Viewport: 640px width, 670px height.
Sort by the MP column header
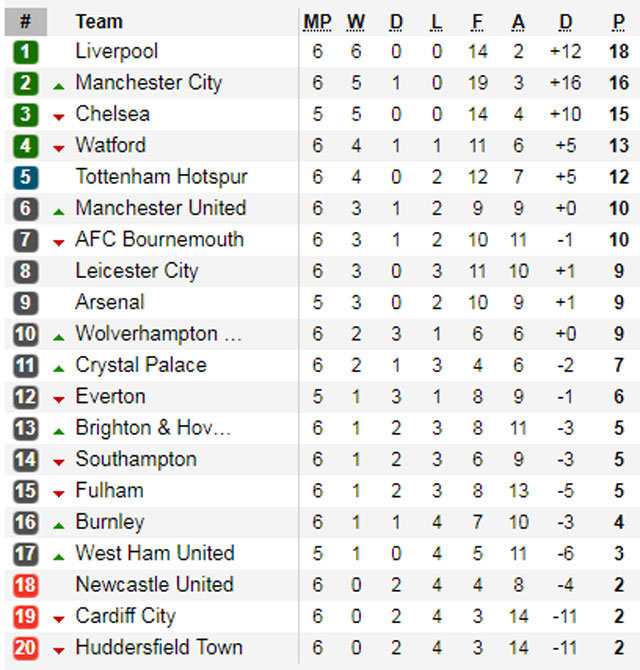click(x=318, y=21)
